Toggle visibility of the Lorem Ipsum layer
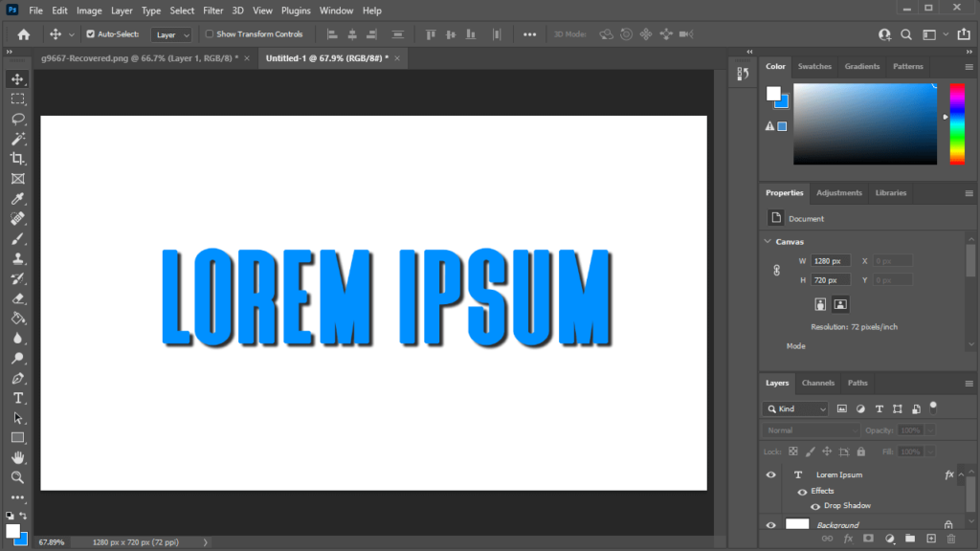This screenshot has height=551, width=980. 770,474
